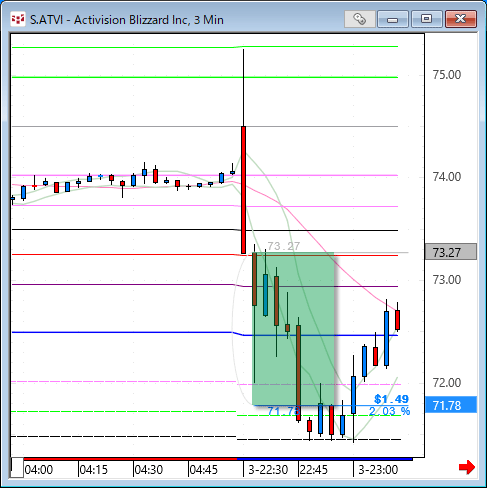Click the 04:45 time axis label

(x=204, y=470)
